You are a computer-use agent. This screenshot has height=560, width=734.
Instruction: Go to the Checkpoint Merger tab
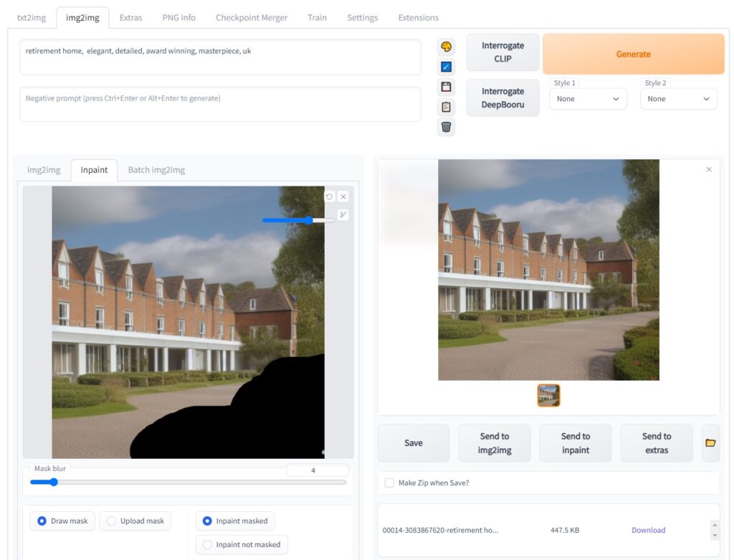(x=252, y=18)
